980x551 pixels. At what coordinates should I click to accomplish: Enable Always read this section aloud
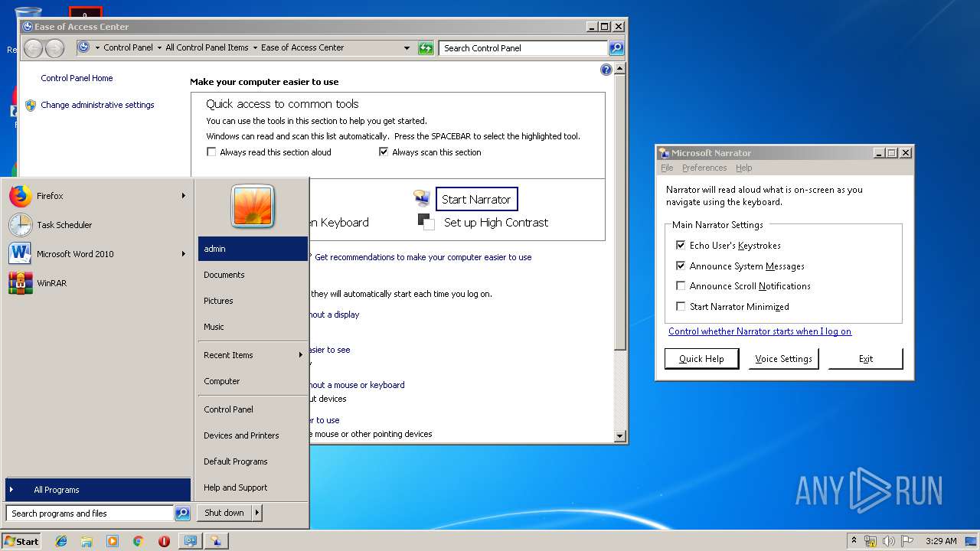(x=211, y=152)
